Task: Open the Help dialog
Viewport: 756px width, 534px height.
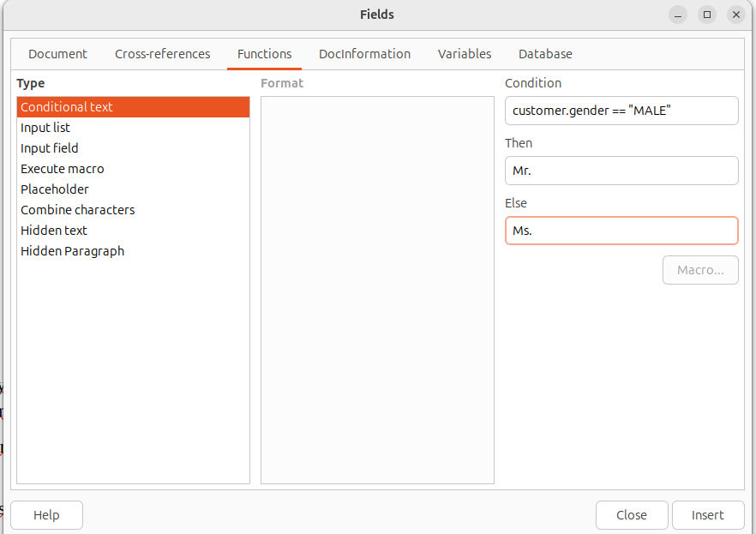Action: point(46,514)
